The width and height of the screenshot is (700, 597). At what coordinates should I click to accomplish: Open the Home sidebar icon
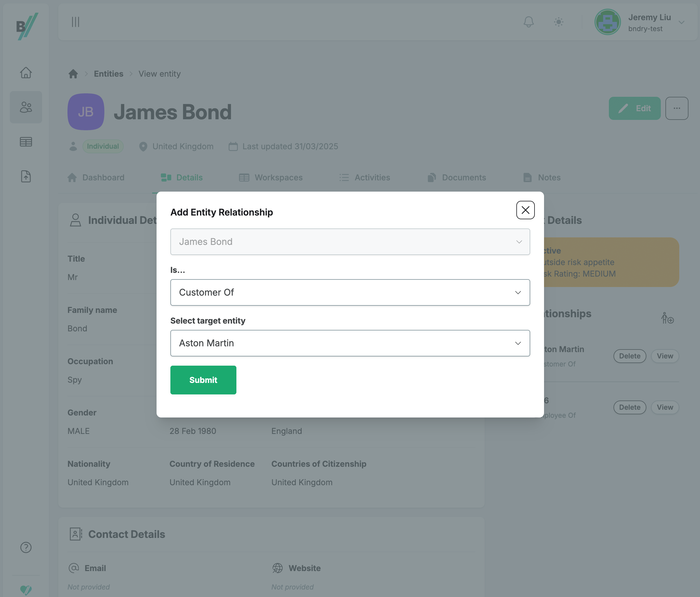[x=26, y=73]
